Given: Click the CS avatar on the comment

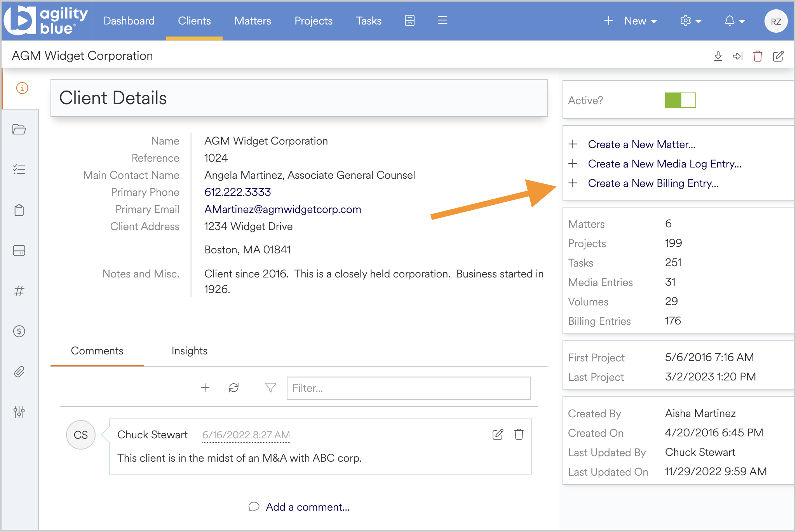Looking at the screenshot, I should [81, 435].
